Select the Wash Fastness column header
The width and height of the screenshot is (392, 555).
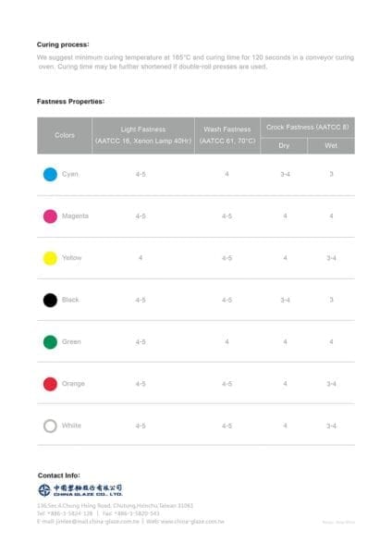click(x=227, y=135)
